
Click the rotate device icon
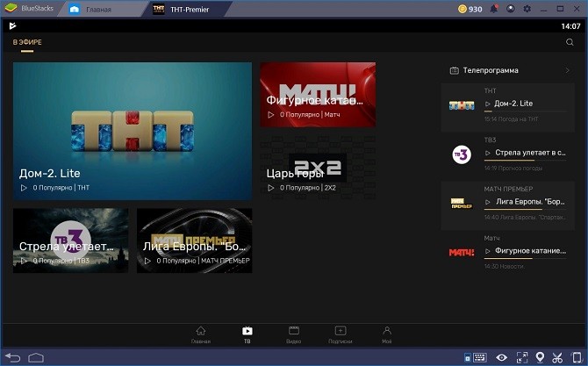(577, 357)
